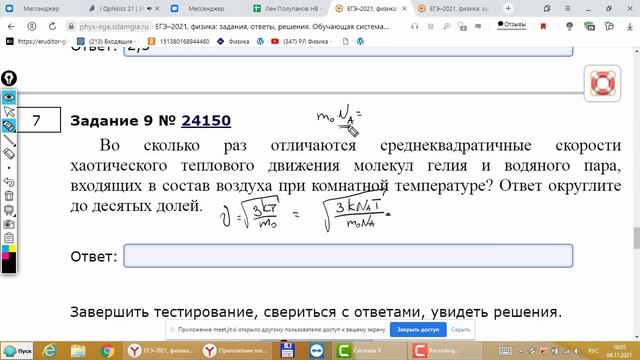Viewport: 640px width, 360px height.
Task: Choose the dot pen-size option
Action: click(9, 168)
